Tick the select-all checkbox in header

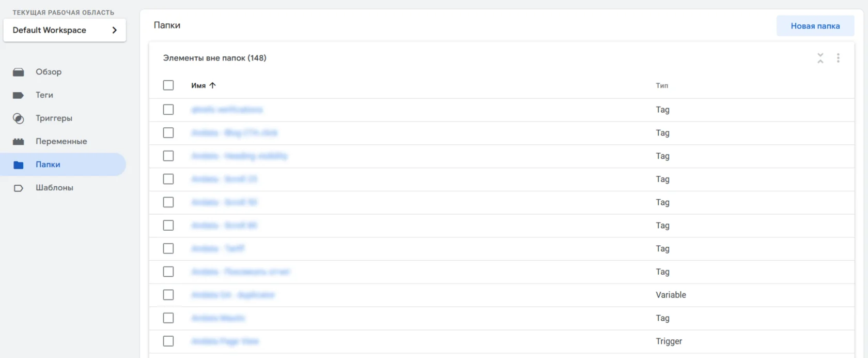pyautogui.click(x=168, y=85)
